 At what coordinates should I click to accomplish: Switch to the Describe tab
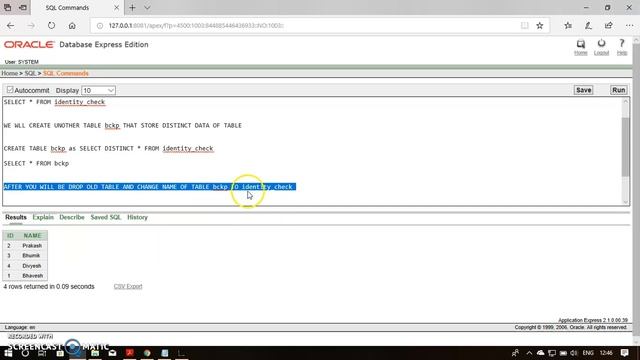point(72,217)
